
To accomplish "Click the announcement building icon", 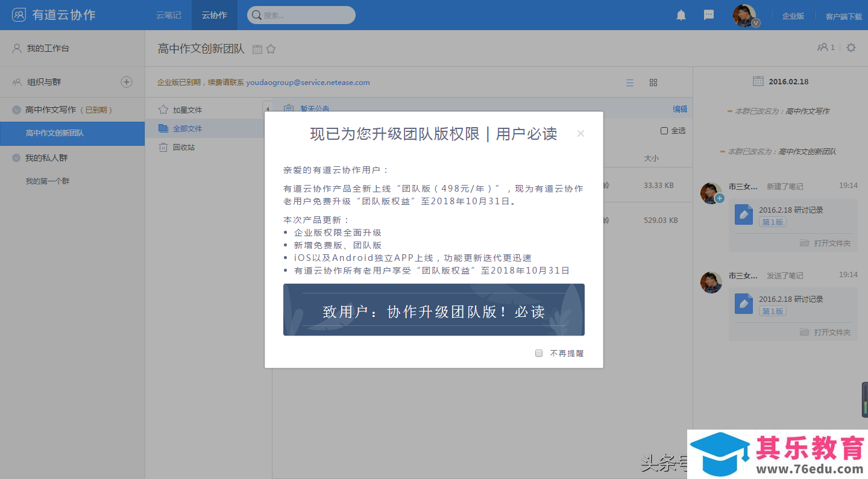I will 289,108.
